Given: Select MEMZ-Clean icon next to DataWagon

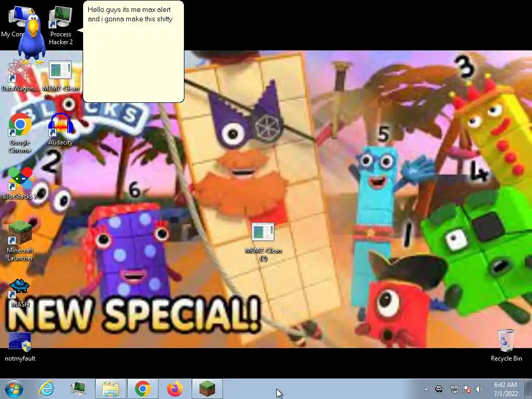Looking at the screenshot, I should pyautogui.click(x=60, y=76).
